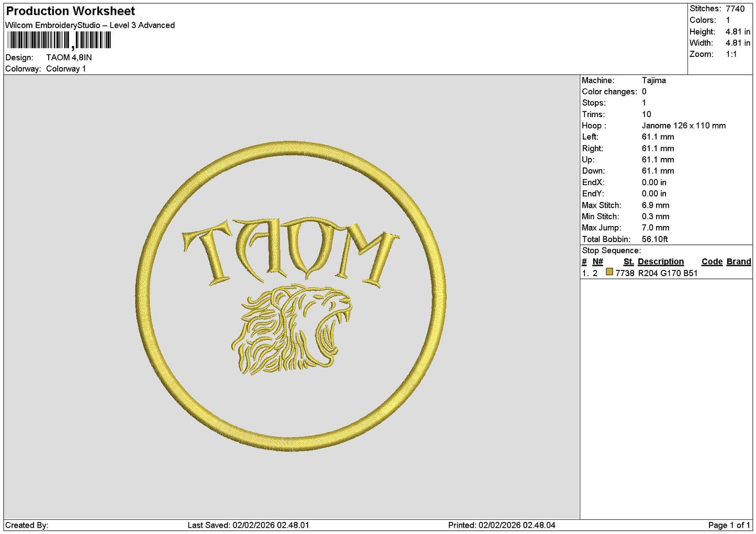This screenshot has height=534, width=756.
Task: Click the Total Bobbin value '56.10ft'
Action: (655, 240)
